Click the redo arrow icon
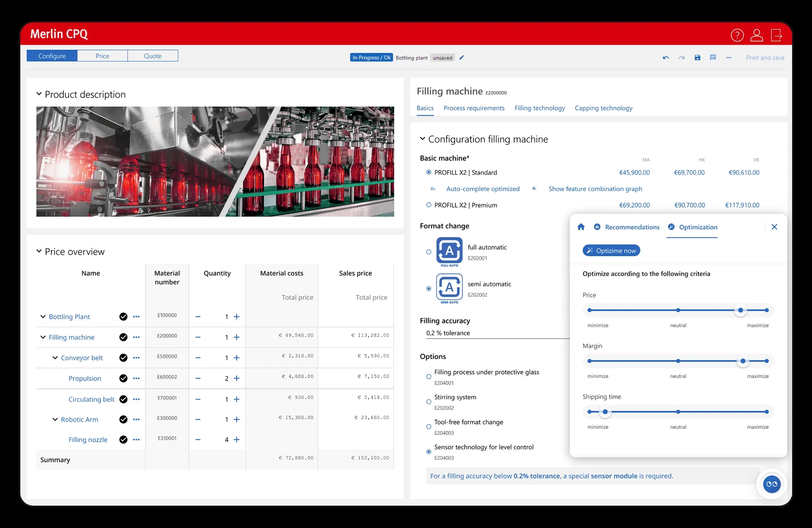Screen dimensions: 812x528 [682, 58]
